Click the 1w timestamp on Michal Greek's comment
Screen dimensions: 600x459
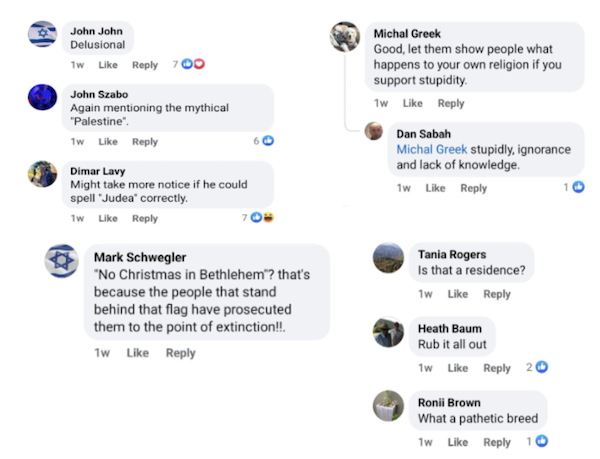[381, 103]
